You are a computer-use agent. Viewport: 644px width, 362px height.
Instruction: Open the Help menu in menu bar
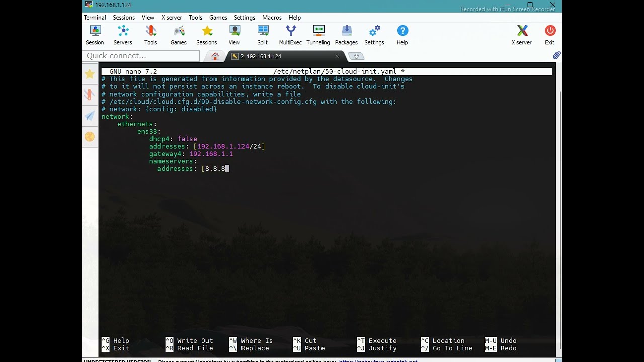pos(295,18)
